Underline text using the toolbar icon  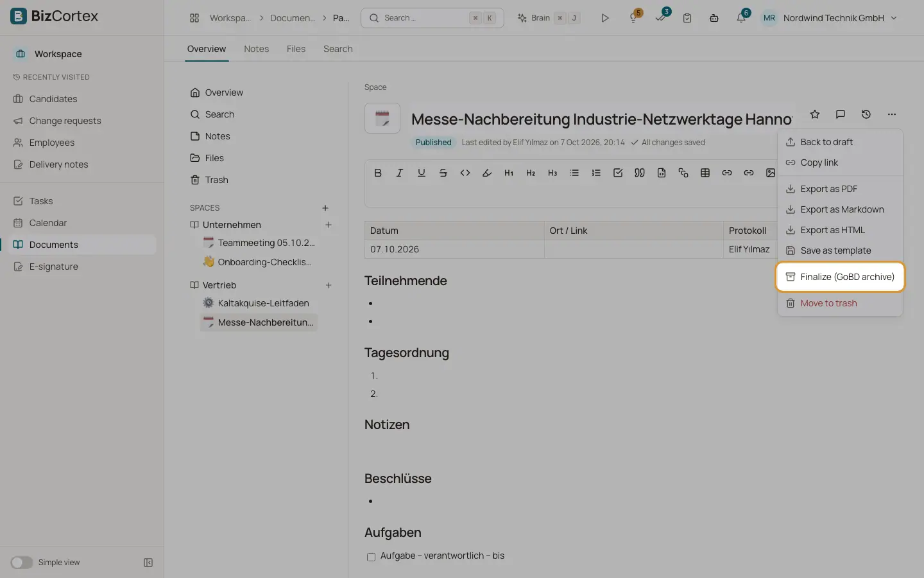tap(422, 173)
